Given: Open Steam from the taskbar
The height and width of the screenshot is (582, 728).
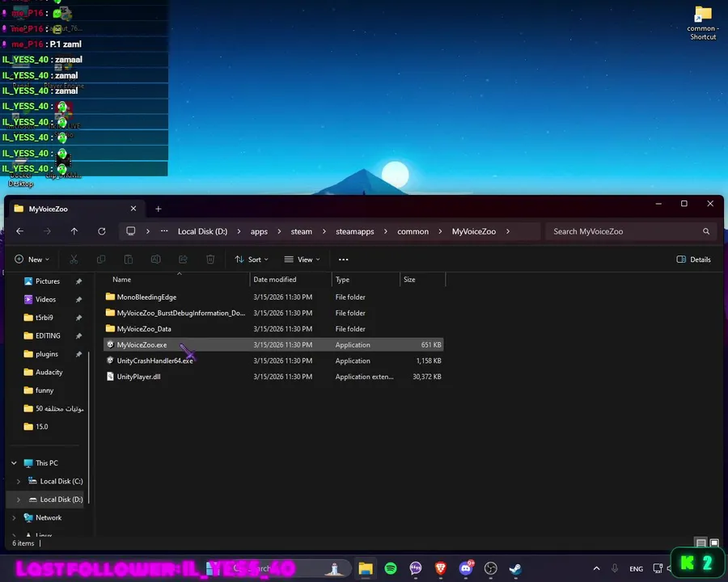Looking at the screenshot, I should point(515,568).
